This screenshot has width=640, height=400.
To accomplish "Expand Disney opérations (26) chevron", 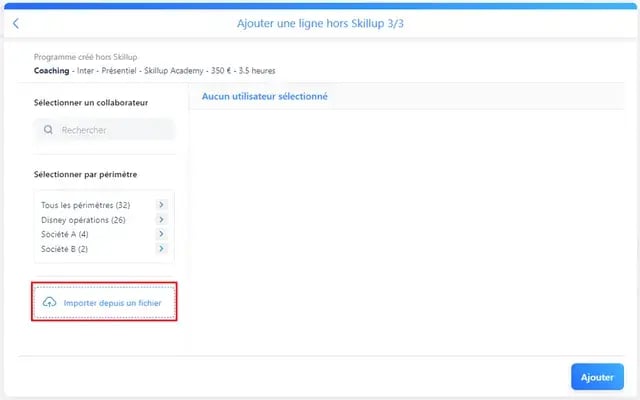I will click(161, 220).
